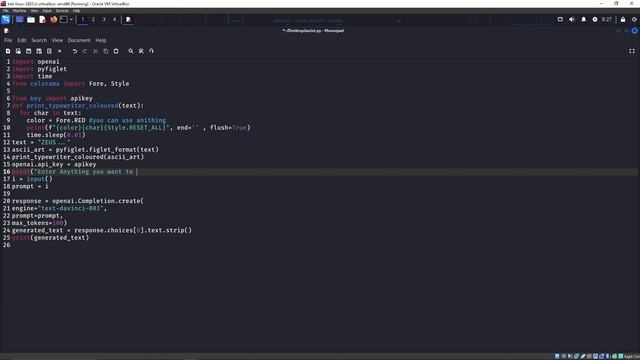
Task: Click on 'engine="text-davinci-003",' line
Action: [59, 209]
